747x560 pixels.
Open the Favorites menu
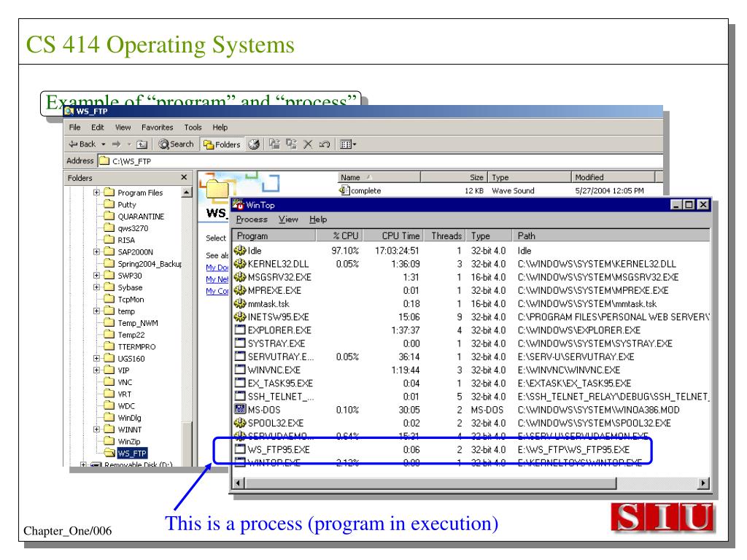(158, 128)
